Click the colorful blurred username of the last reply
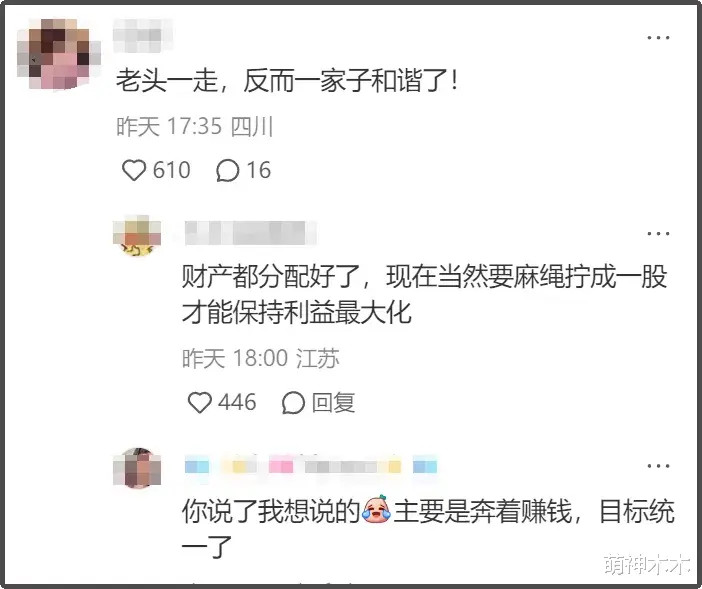This screenshot has height=589, width=702. pyautogui.click(x=311, y=467)
